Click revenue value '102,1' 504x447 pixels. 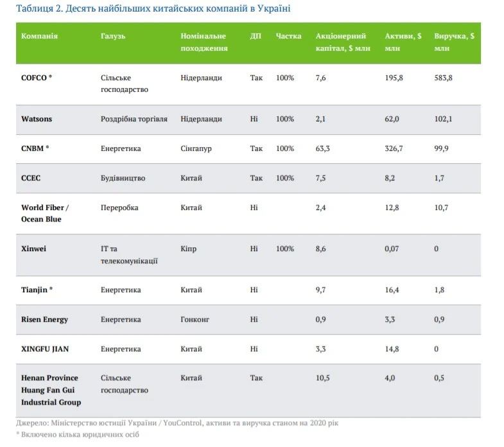pos(443,119)
